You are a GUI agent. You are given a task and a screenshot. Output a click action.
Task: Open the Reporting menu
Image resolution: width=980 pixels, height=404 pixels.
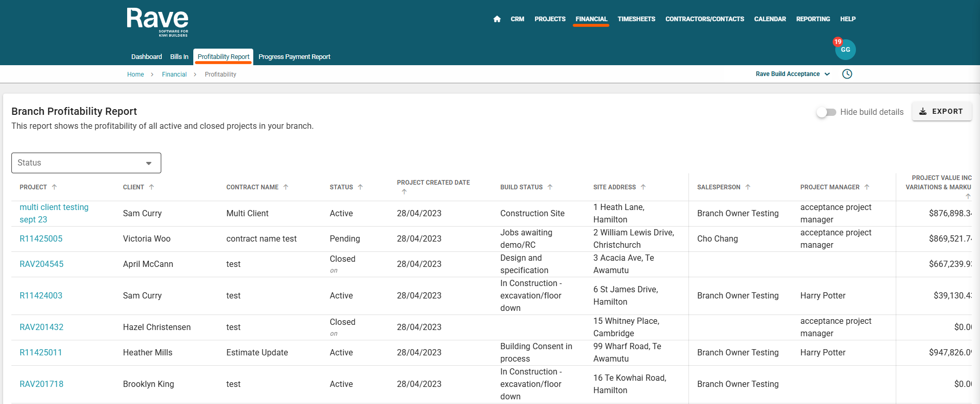point(813,19)
